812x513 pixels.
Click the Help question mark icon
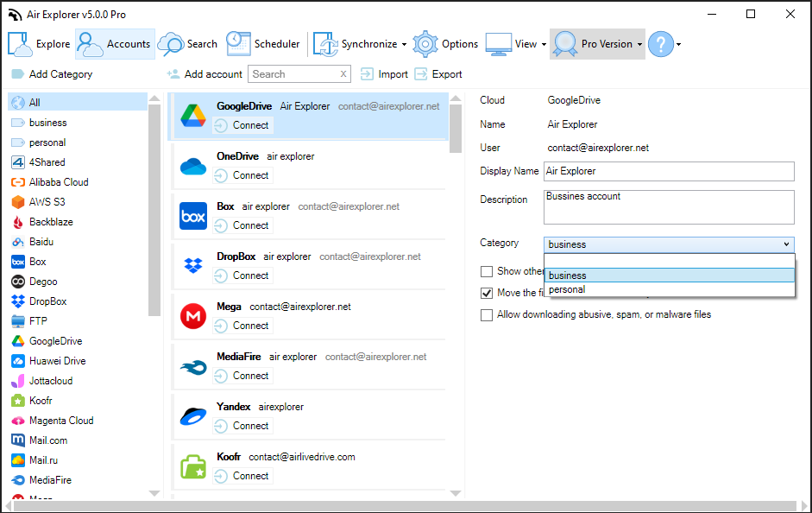(x=661, y=44)
